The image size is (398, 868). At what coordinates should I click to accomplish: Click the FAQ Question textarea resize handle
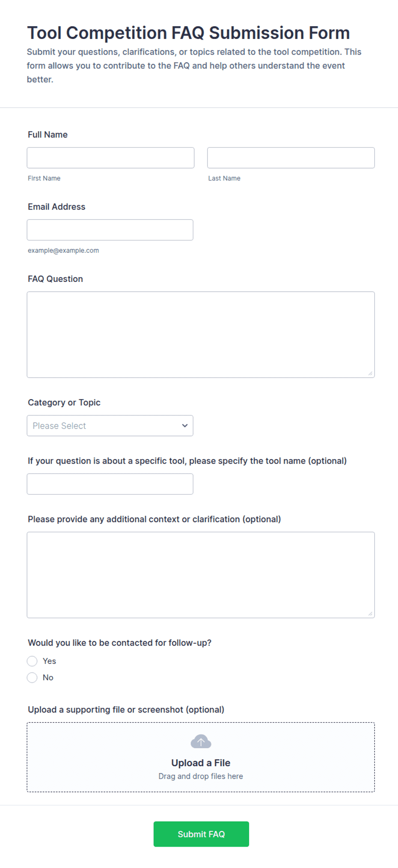tap(370, 373)
